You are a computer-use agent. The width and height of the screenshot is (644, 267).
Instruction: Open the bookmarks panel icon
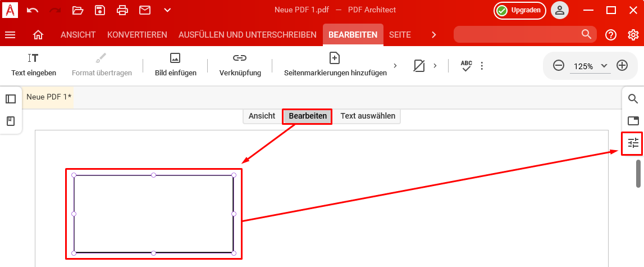[x=11, y=121]
